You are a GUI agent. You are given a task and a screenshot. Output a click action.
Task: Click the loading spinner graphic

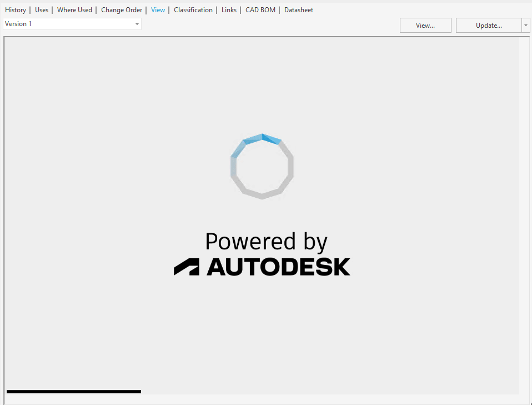pos(262,166)
